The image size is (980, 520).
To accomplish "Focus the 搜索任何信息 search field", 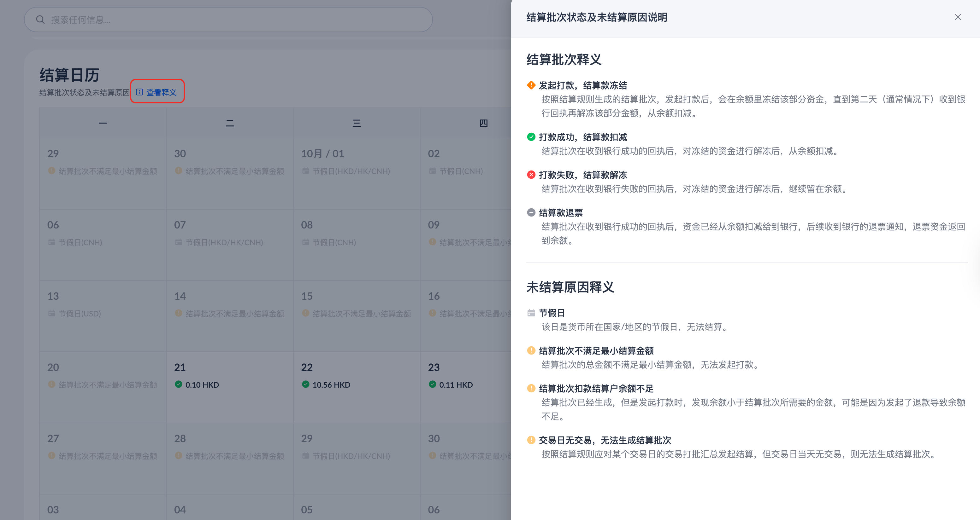I will pyautogui.click(x=228, y=20).
